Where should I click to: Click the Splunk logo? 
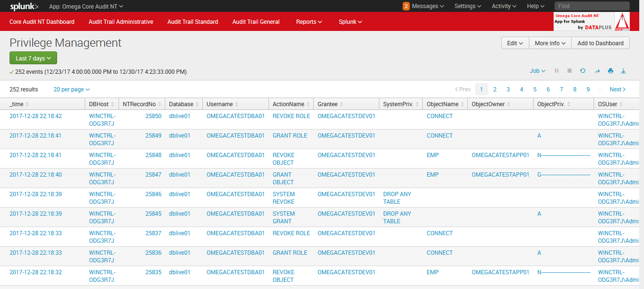pos(22,7)
